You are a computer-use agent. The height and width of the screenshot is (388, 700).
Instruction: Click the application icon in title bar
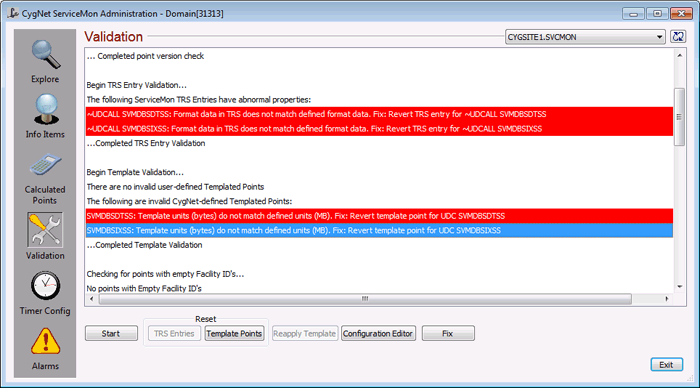(13, 13)
